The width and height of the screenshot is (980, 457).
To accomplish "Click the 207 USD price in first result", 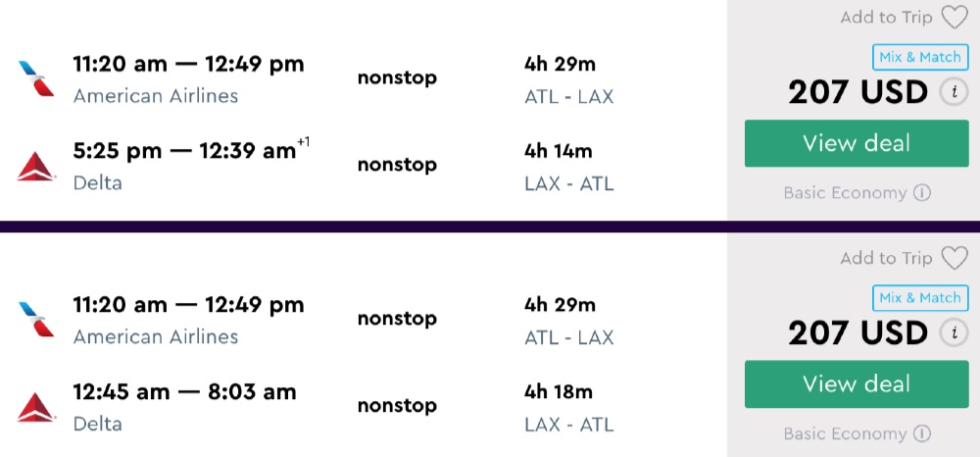I will [x=857, y=92].
